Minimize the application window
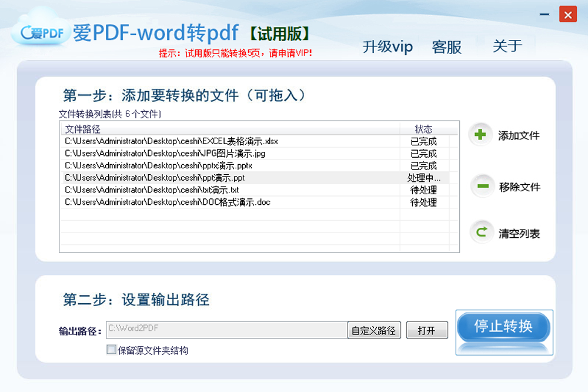This screenshot has width=588, height=392. [544, 14]
